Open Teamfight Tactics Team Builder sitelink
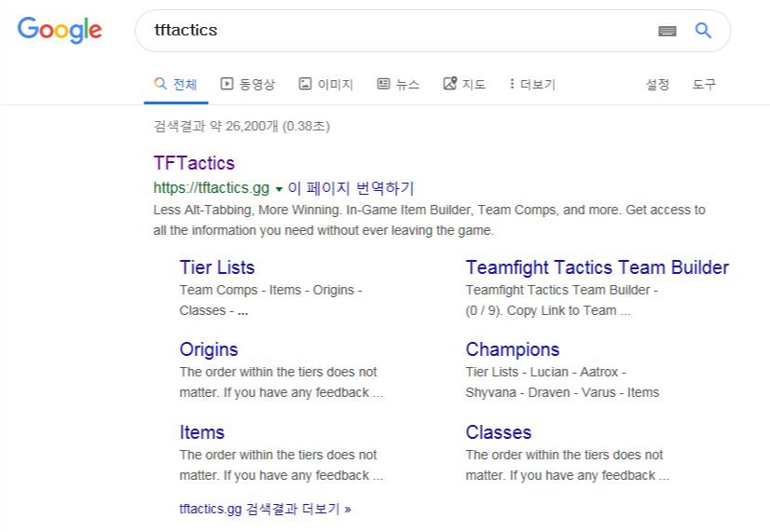 click(598, 267)
